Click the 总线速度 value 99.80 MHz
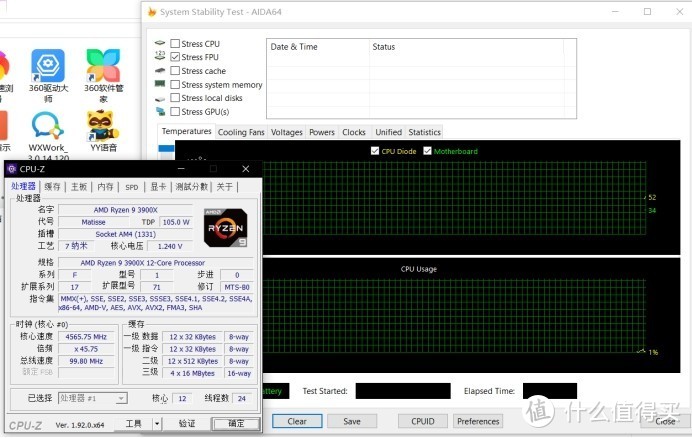The height and width of the screenshot is (438, 692). [86, 361]
